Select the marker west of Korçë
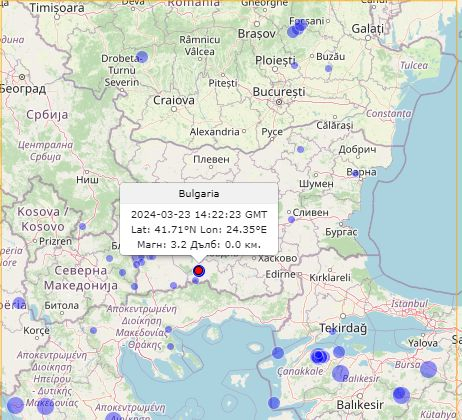462x420 pixels. pyautogui.click(x=19, y=303)
